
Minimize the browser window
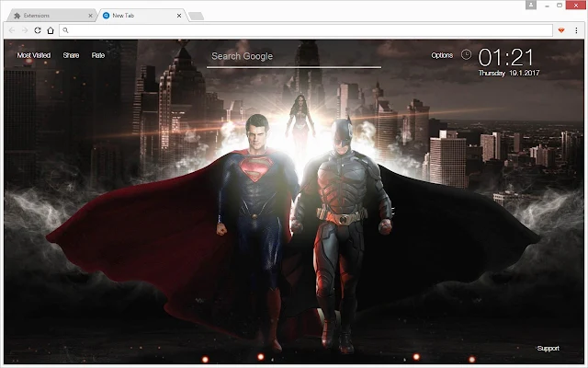pyautogui.click(x=548, y=6)
